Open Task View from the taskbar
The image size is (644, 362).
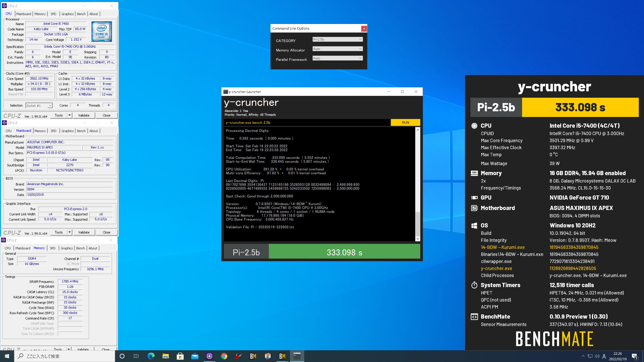(x=136, y=356)
